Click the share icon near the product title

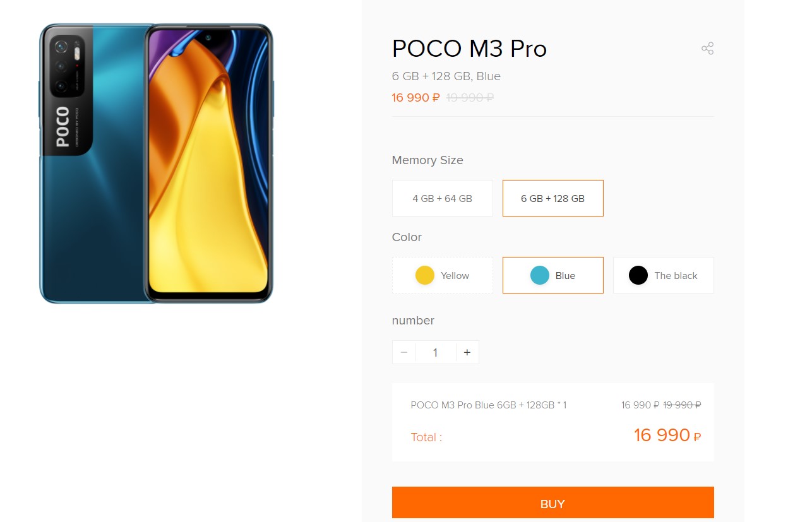(707, 48)
